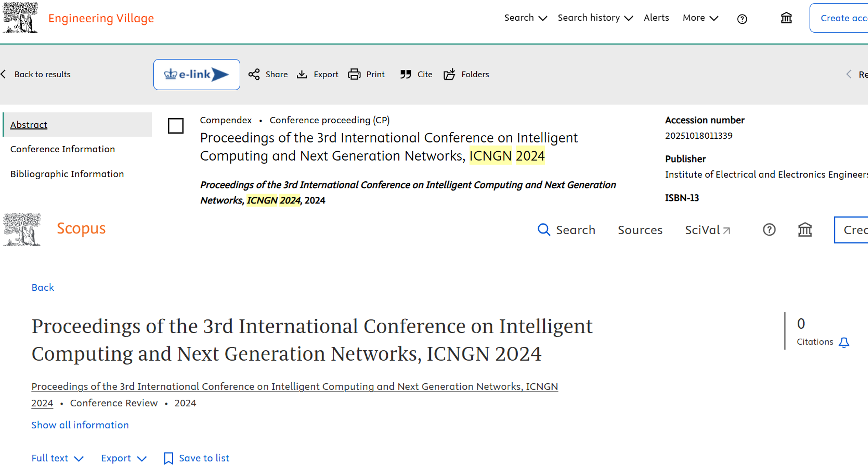Expand the Search dropdown menu
This screenshot has height=468, width=868.
(525, 18)
